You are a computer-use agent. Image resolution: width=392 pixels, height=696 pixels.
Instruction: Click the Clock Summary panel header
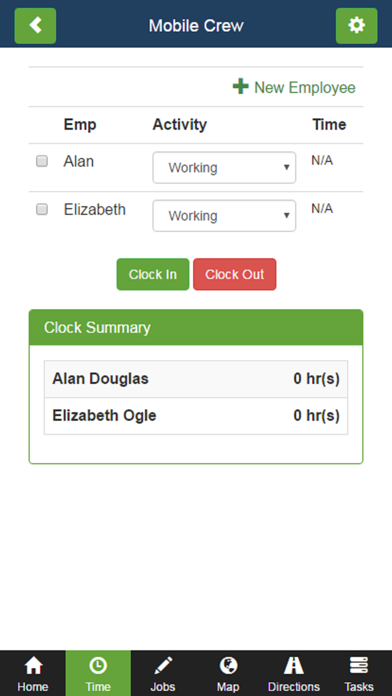196,328
